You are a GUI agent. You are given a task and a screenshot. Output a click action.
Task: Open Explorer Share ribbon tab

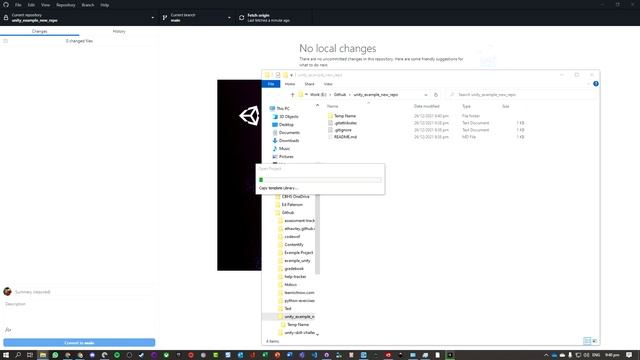coord(309,84)
